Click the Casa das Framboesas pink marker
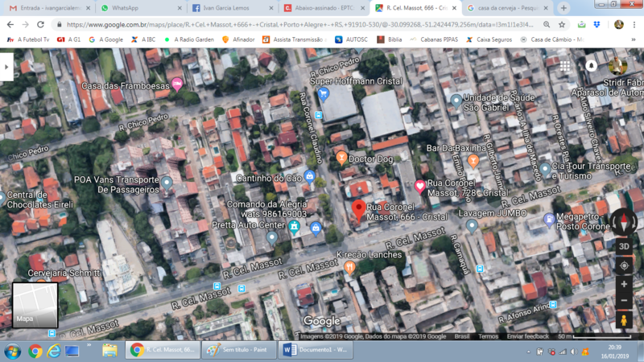The height and width of the screenshot is (362, 644). 177,84
